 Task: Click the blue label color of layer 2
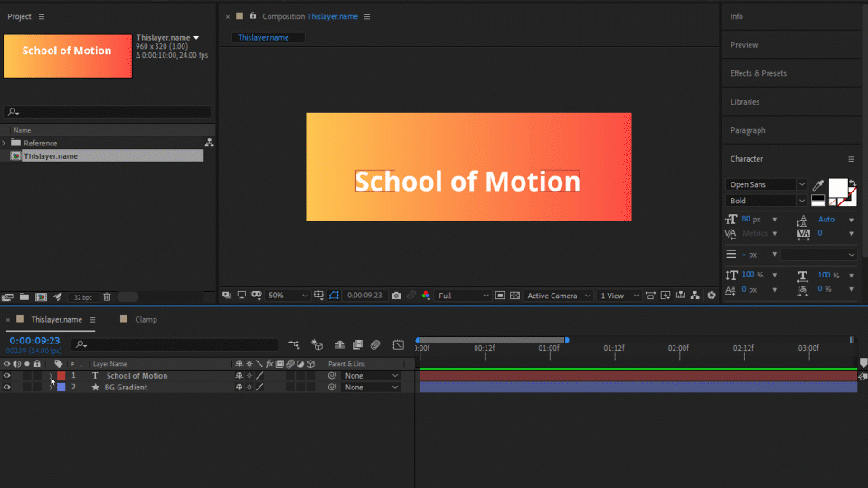click(61, 388)
